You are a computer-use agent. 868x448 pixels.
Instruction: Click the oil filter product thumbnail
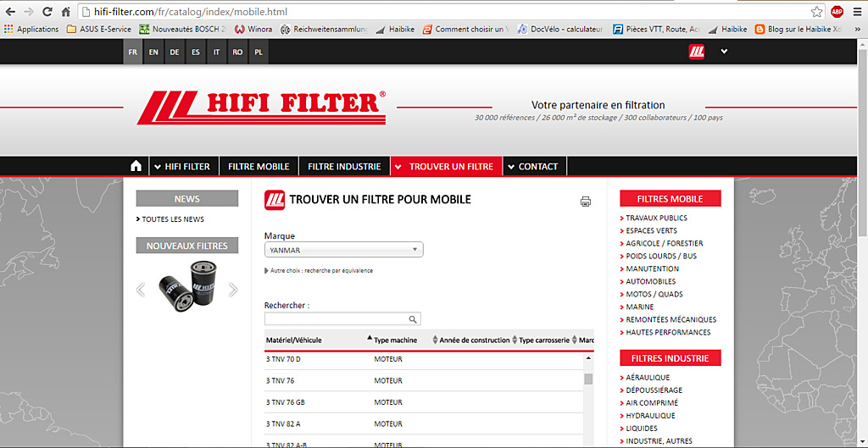[186, 286]
